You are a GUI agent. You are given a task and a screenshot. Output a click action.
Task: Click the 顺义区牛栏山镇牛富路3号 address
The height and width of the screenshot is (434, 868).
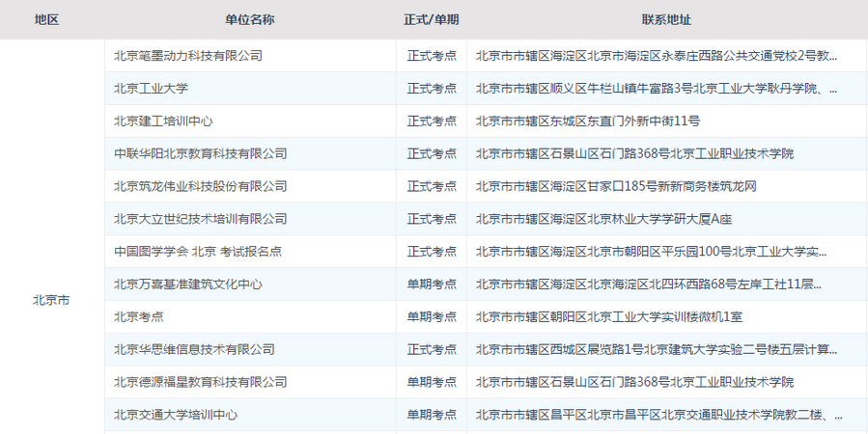pos(657,89)
